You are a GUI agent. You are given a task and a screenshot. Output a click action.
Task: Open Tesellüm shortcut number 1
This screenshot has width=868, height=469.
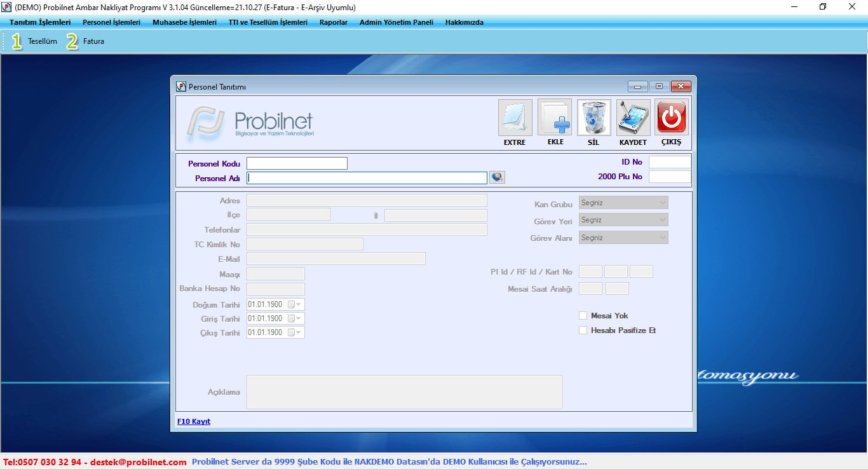(x=34, y=42)
